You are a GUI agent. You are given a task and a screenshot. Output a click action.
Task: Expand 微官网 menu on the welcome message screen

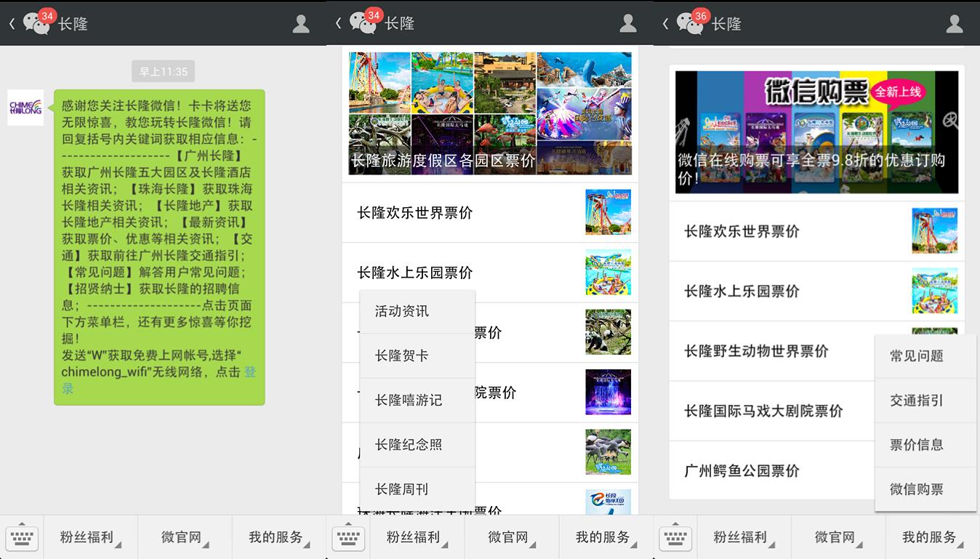[x=185, y=537]
